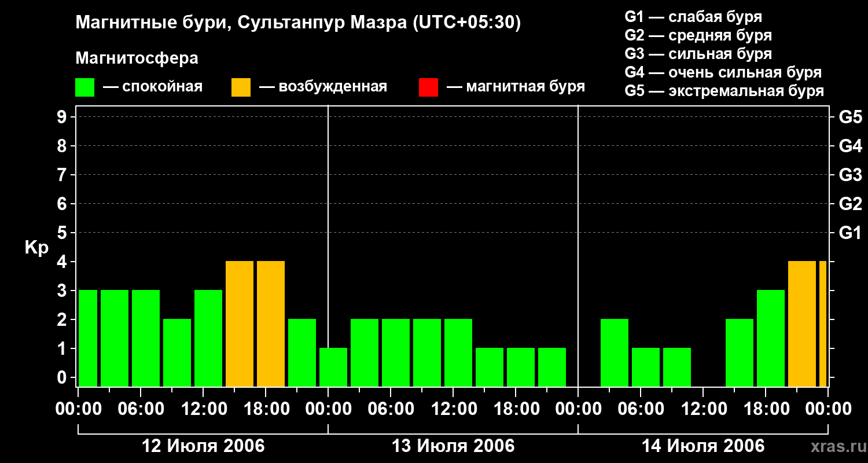Screen dimensions: 868x463
Task: Click the G4 label on the right axis
Action: tap(850, 146)
